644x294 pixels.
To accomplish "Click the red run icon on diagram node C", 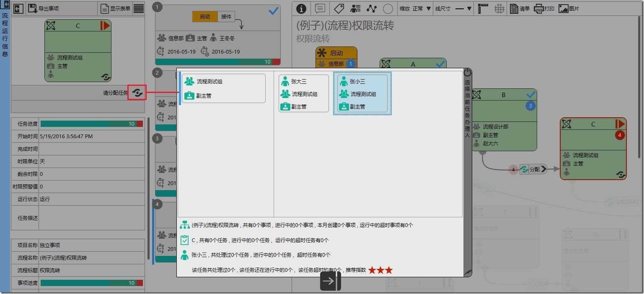I will click(620, 124).
